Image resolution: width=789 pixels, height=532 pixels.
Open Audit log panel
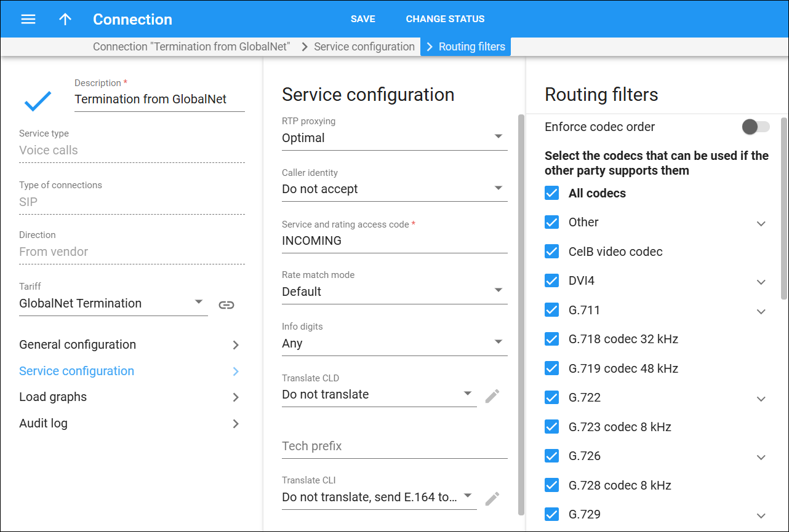[x=129, y=424]
